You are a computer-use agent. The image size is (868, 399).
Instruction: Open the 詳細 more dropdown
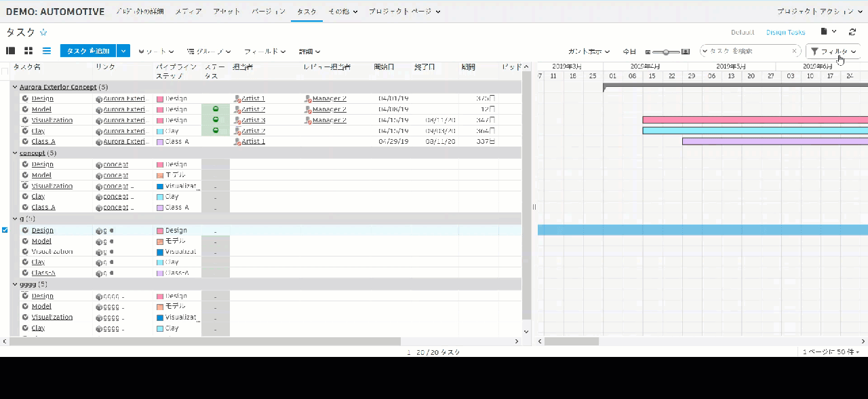pyautogui.click(x=309, y=52)
